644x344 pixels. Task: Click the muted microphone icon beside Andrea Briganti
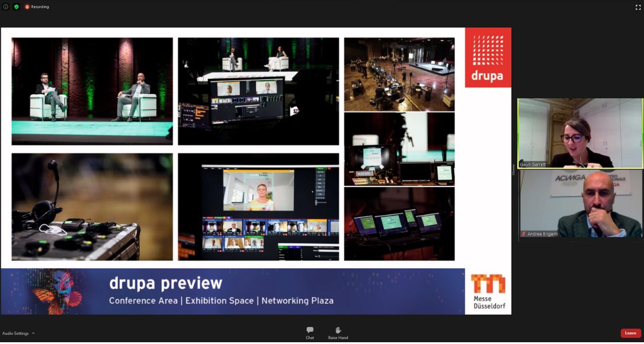tap(523, 233)
